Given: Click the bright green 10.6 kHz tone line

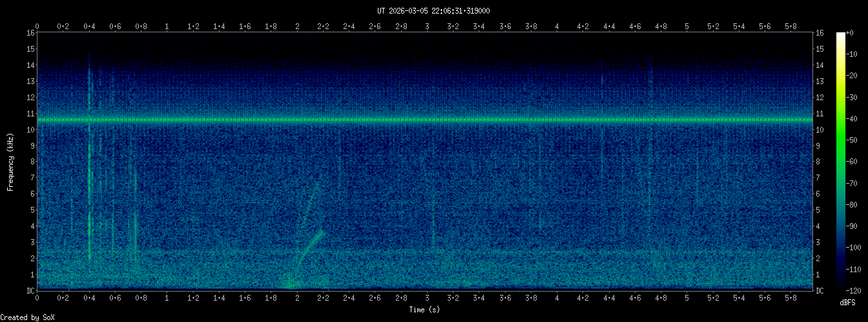Looking at the screenshot, I should [x=425, y=120].
